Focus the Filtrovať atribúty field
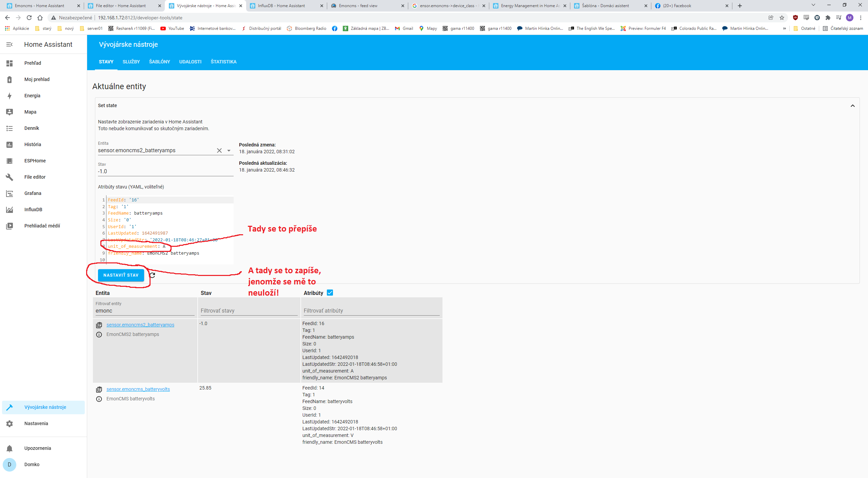868x478 pixels. (371, 311)
